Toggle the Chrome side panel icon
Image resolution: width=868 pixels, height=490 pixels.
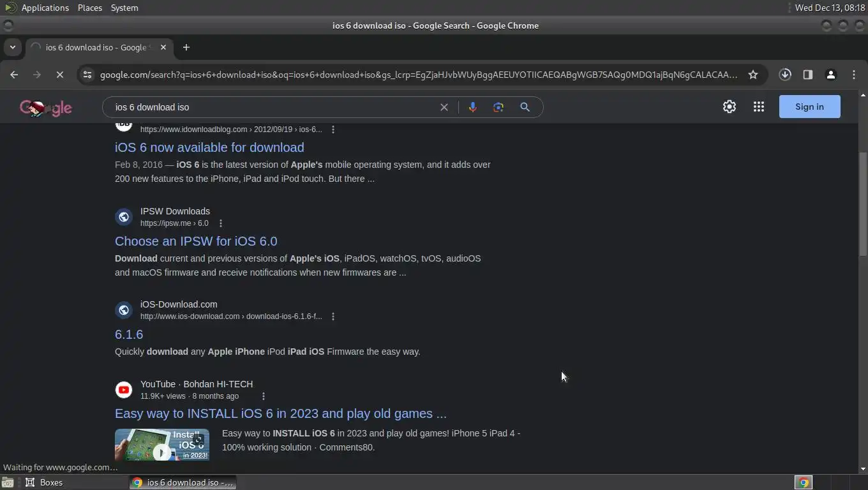click(x=808, y=75)
